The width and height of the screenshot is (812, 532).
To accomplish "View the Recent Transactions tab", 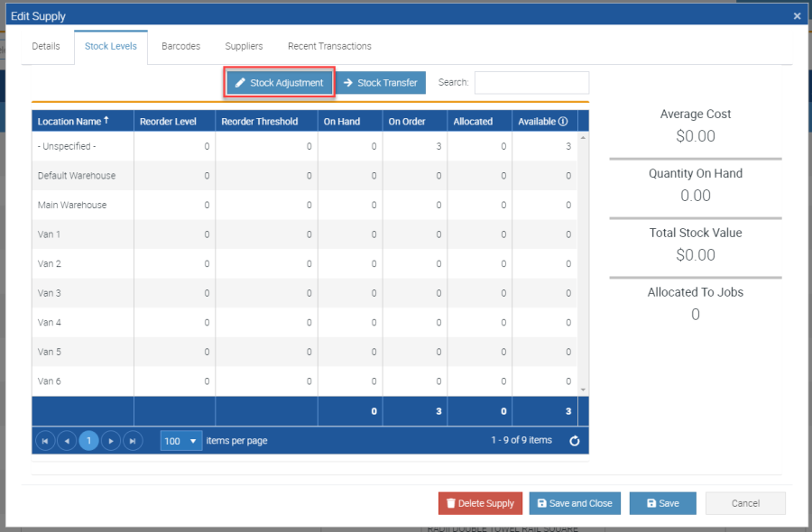I will [329, 46].
